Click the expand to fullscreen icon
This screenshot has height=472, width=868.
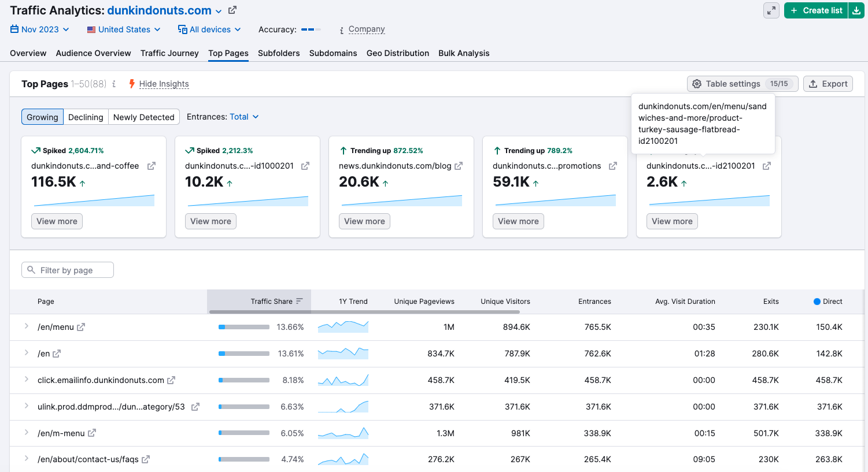coord(771,10)
